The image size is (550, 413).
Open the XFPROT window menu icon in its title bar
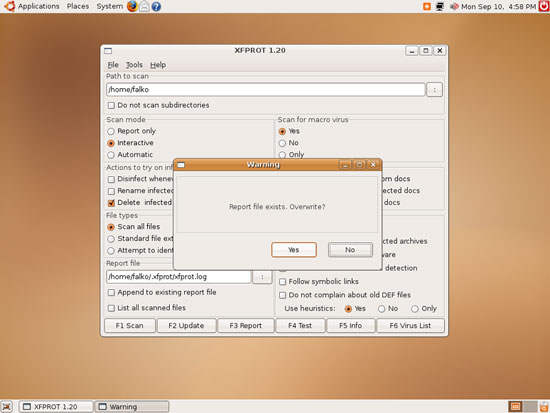(x=108, y=51)
